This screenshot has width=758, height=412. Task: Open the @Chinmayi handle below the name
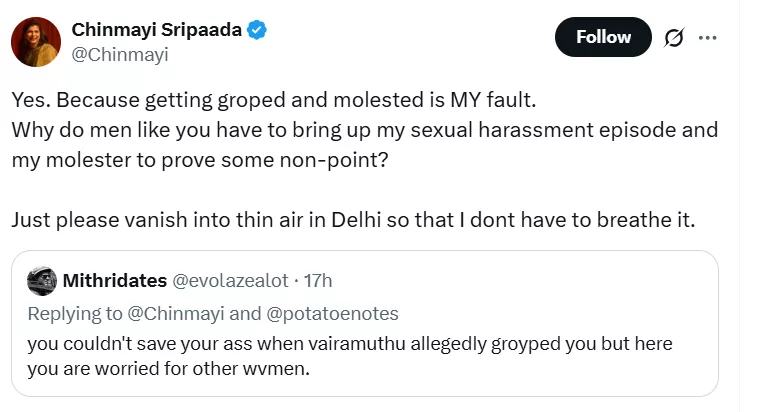coord(120,54)
